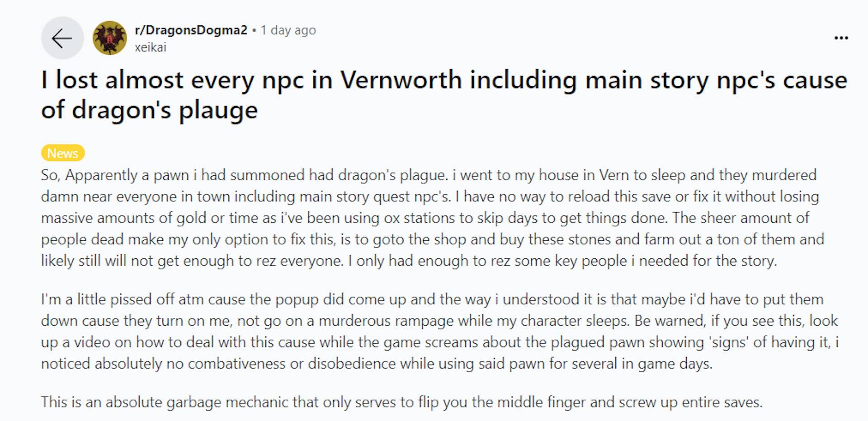Screen dimensions: 868x421
Task: Open the three-dot post options menu
Action: [x=841, y=38]
